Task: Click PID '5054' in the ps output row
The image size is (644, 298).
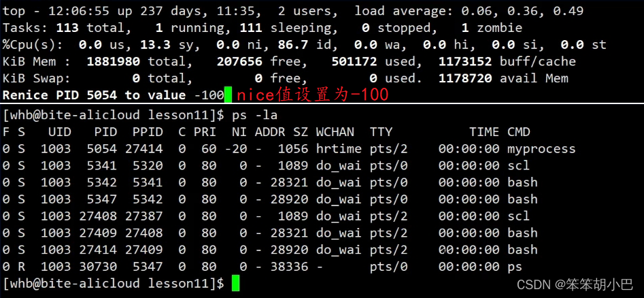Action: [102, 149]
